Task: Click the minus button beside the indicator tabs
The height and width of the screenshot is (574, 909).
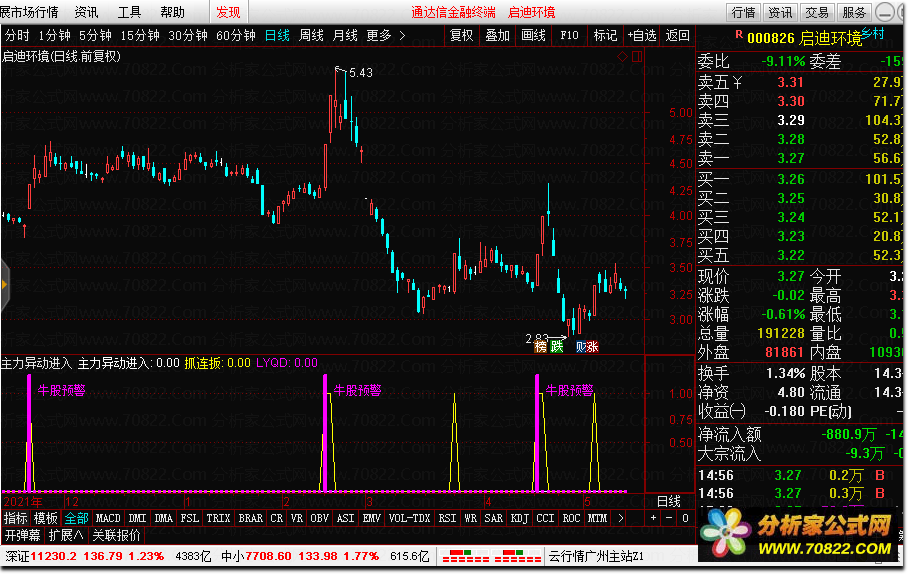Action: [x=669, y=518]
